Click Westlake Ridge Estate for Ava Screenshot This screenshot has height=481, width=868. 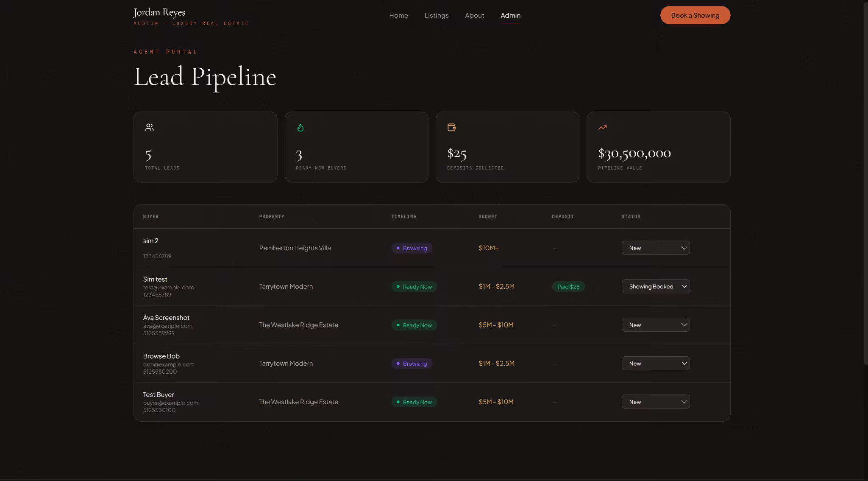click(298, 325)
